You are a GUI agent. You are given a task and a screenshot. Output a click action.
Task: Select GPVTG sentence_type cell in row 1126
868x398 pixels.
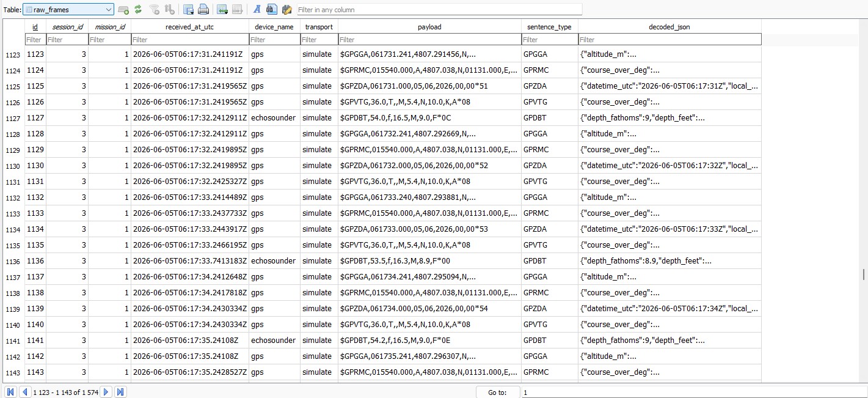click(549, 102)
